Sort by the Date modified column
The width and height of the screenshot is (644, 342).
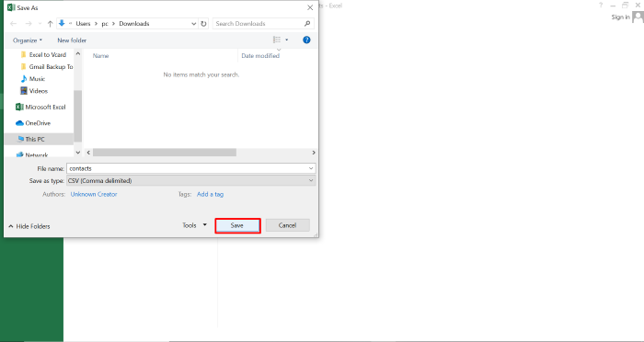point(260,56)
